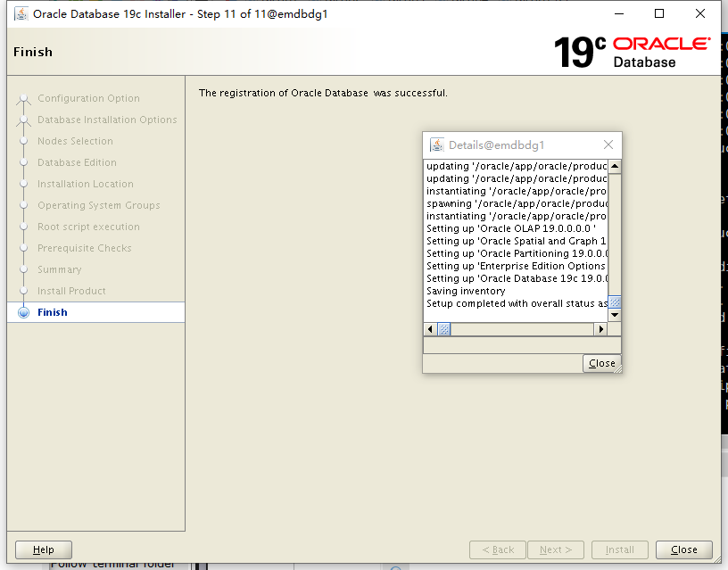The height and width of the screenshot is (570, 728).
Task: Open Help for the installer
Action: [44, 549]
